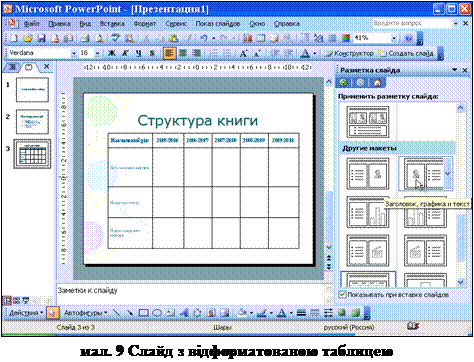Open the Файл menu
The image size is (474, 362).
point(32,24)
